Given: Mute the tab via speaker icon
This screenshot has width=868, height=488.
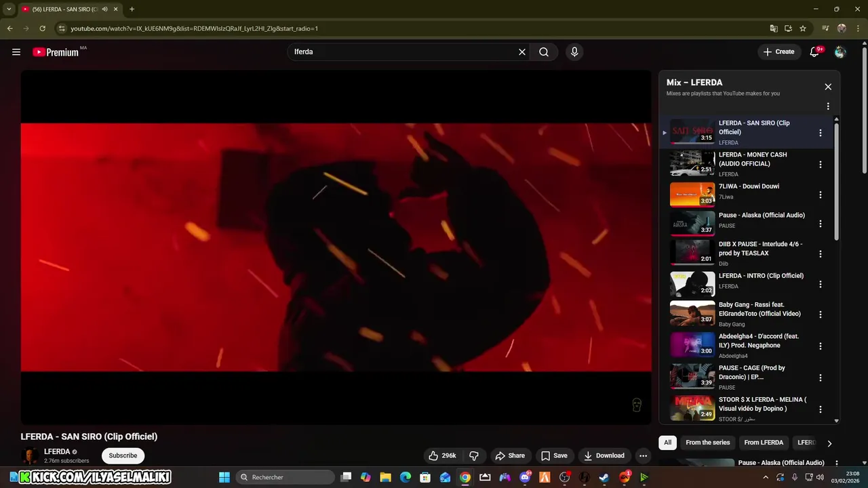Looking at the screenshot, I should 104,9.
